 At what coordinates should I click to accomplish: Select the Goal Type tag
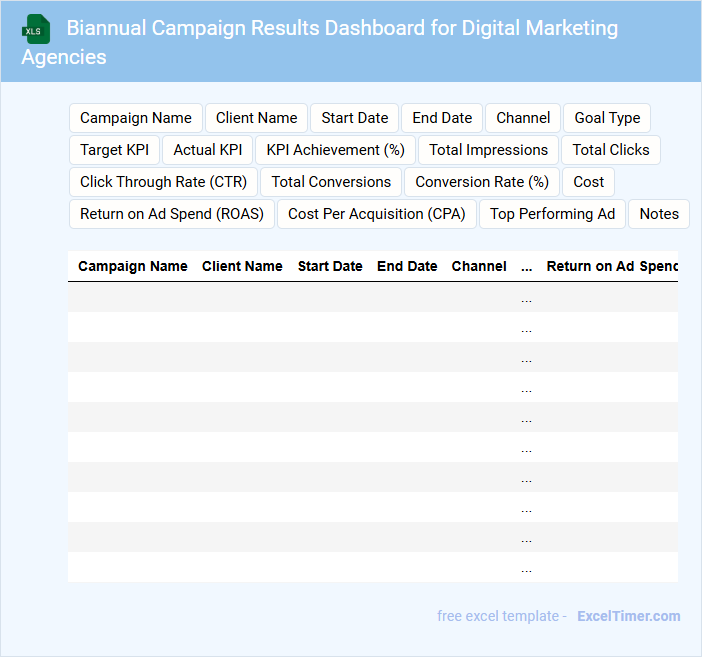click(x=607, y=118)
